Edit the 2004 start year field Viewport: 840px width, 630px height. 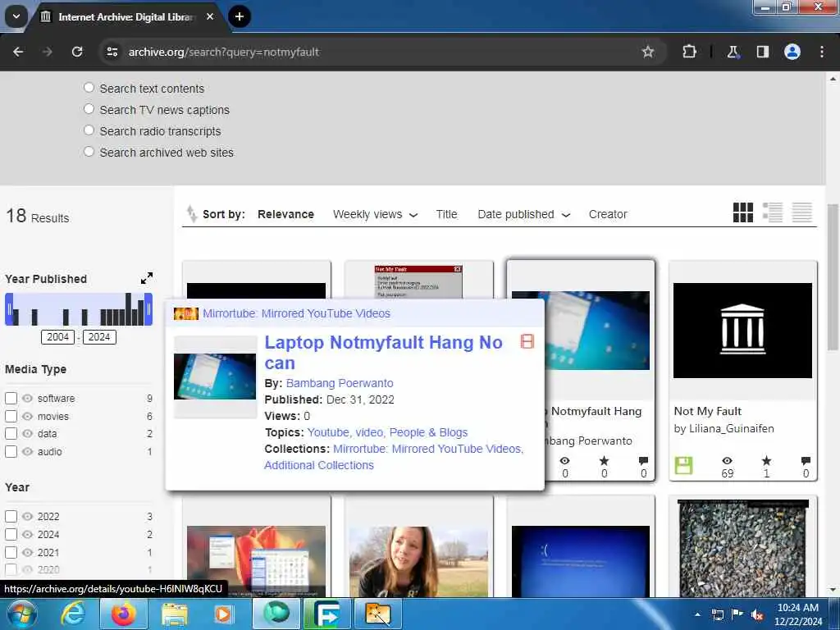click(x=58, y=337)
